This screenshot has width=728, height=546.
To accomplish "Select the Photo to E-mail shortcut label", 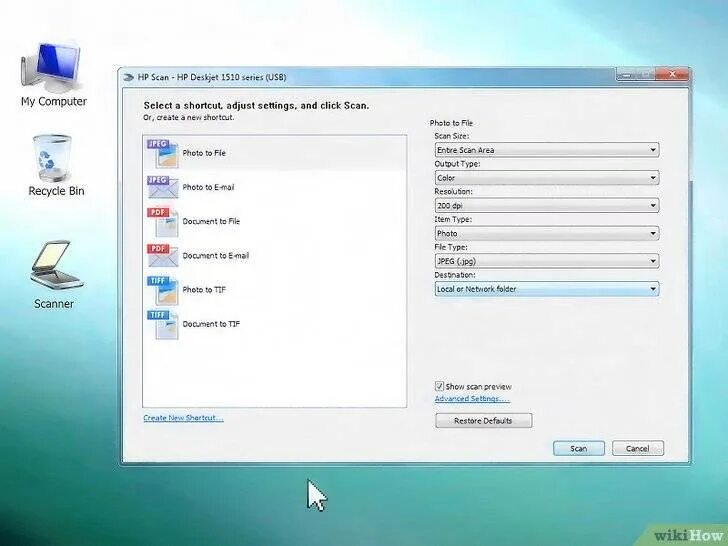I will pos(208,187).
